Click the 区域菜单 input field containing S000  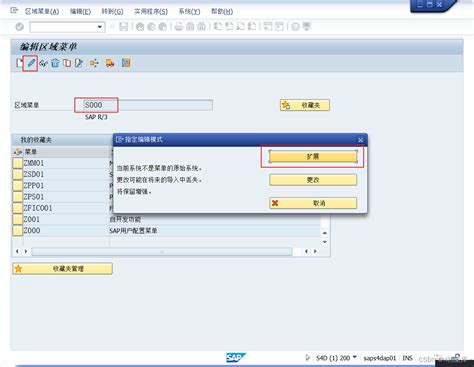[x=148, y=105]
